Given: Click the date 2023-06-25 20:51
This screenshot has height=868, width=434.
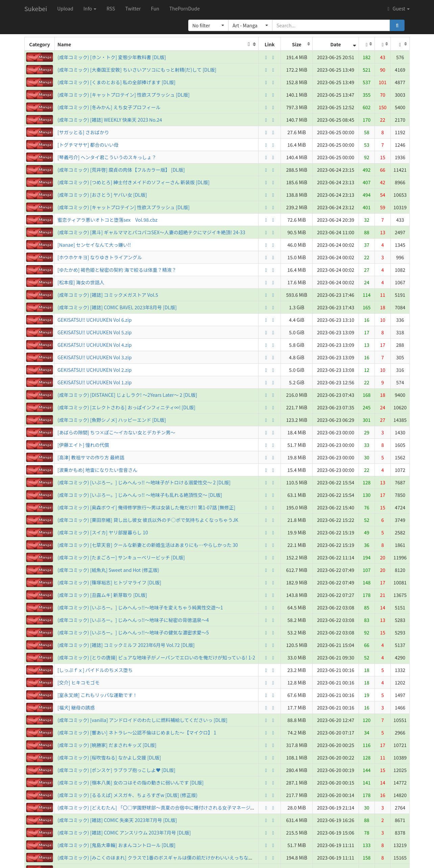Looking at the screenshot, I should coord(336,57).
